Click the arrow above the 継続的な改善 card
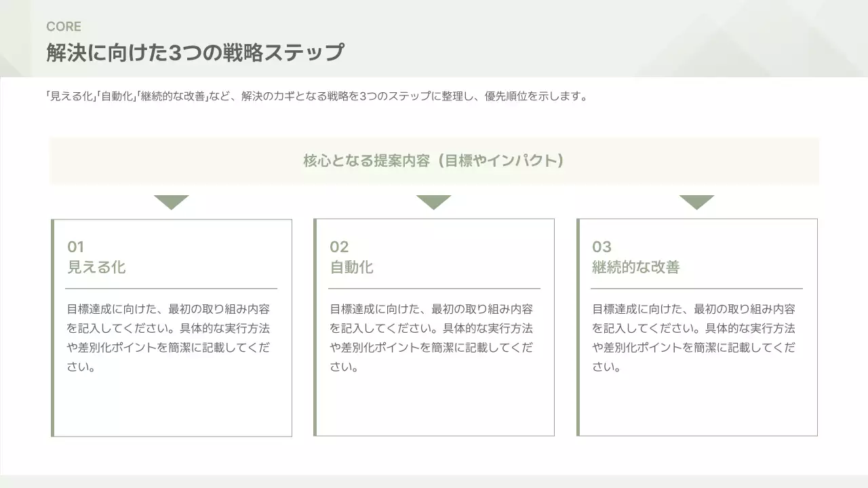The image size is (868, 488). pos(697,200)
